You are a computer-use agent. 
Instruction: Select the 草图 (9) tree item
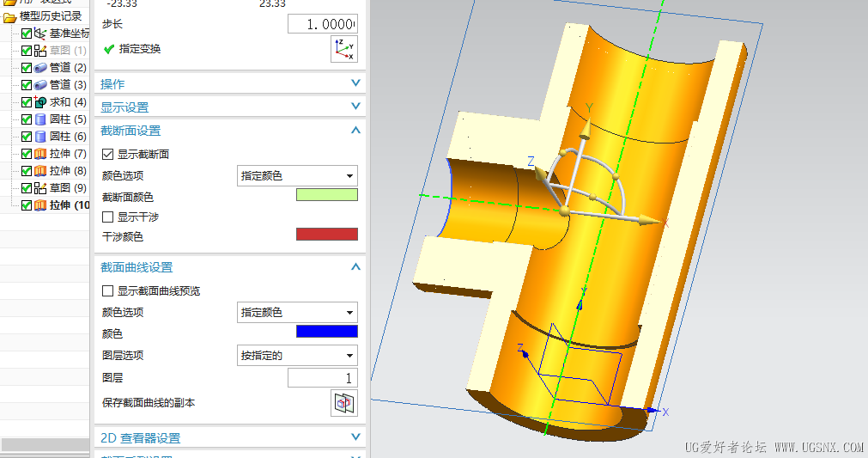point(68,187)
